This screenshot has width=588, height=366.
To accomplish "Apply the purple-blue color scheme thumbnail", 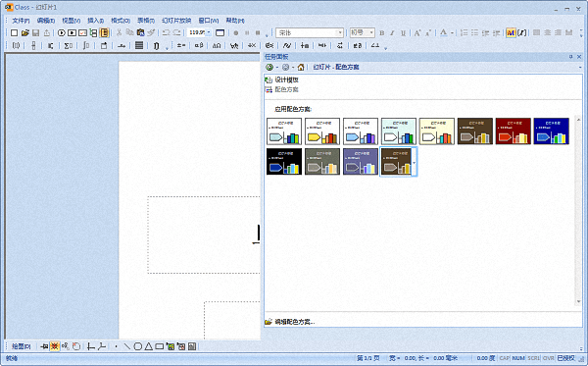I will 361,162.
